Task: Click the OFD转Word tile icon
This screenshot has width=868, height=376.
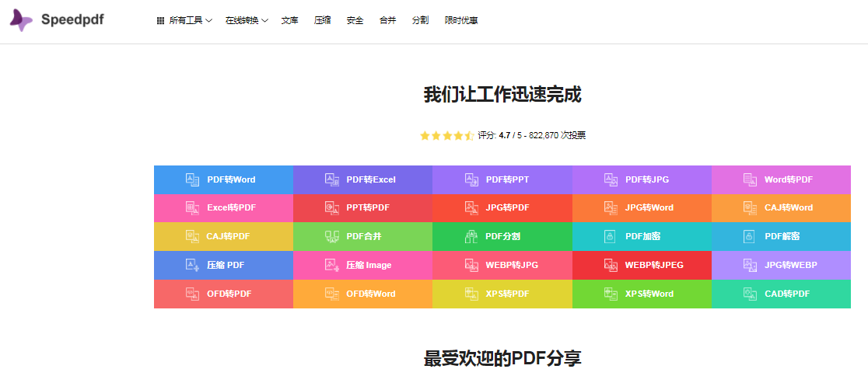Action: pyautogui.click(x=331, y=294)
